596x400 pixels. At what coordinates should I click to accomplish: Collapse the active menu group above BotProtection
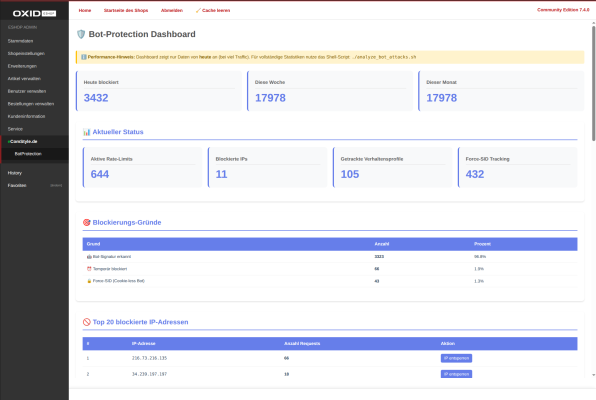(x=24, y=141)
